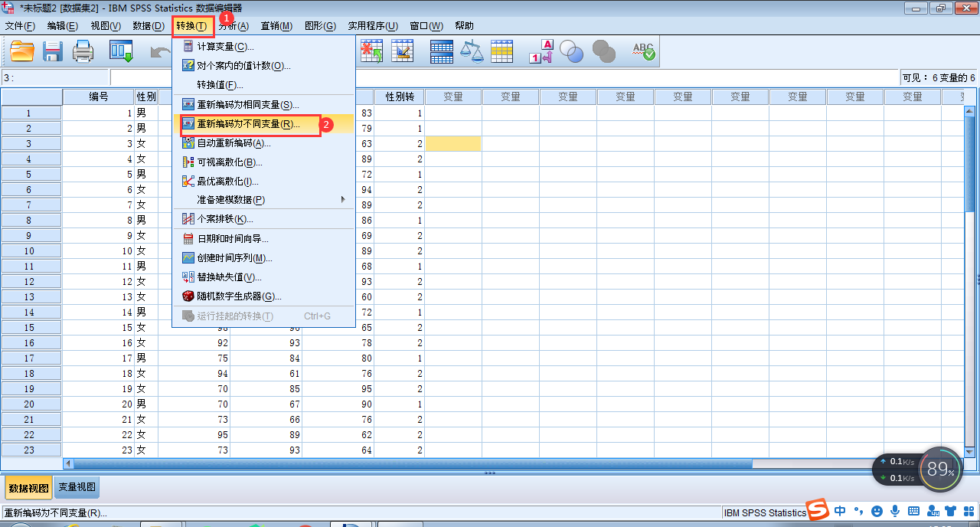Screen dimensions: 980x527
Task: Choose 替换缺失值(V)... menu entry
Action: coord(263,277)
